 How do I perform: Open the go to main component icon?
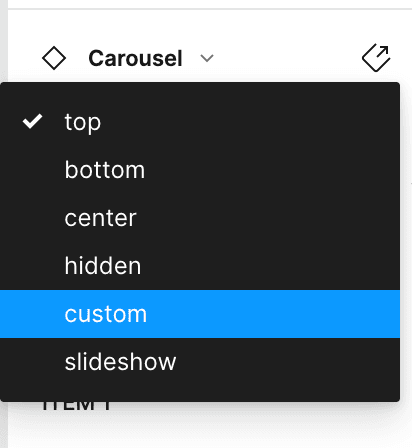376,58
